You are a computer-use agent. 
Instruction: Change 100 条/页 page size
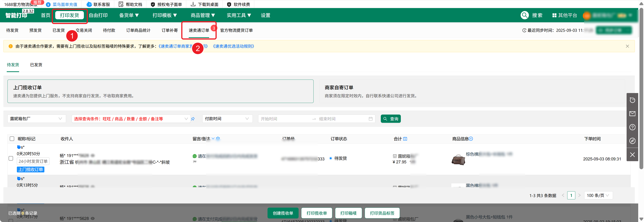click(598, 195)
